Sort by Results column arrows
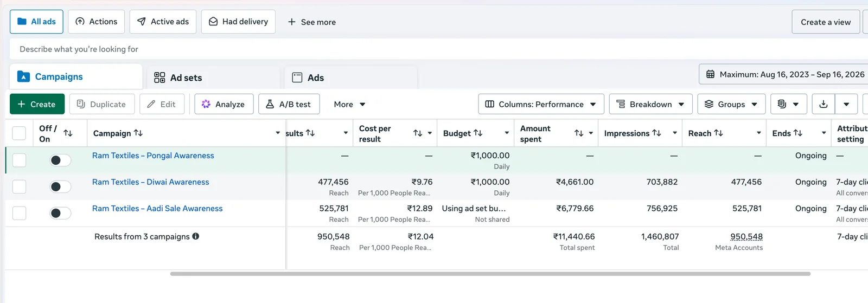 pos(310,133)
